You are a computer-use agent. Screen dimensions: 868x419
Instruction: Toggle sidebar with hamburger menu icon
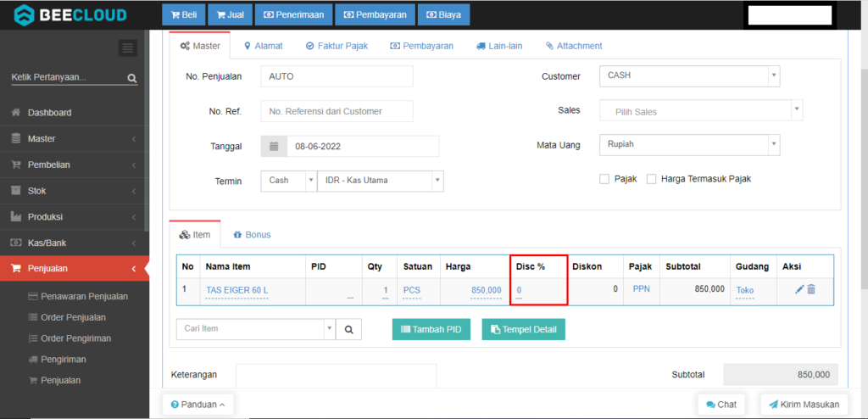coord(128,49)
